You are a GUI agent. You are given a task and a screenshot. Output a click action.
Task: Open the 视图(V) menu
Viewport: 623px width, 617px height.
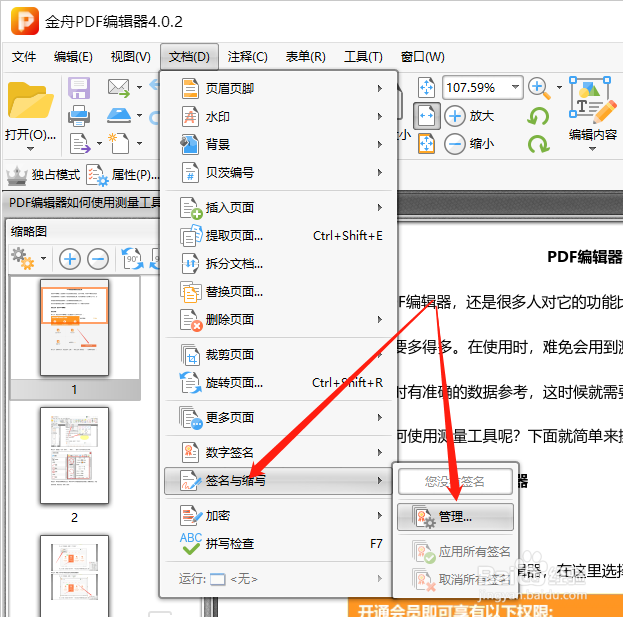(x=130, y=57)
